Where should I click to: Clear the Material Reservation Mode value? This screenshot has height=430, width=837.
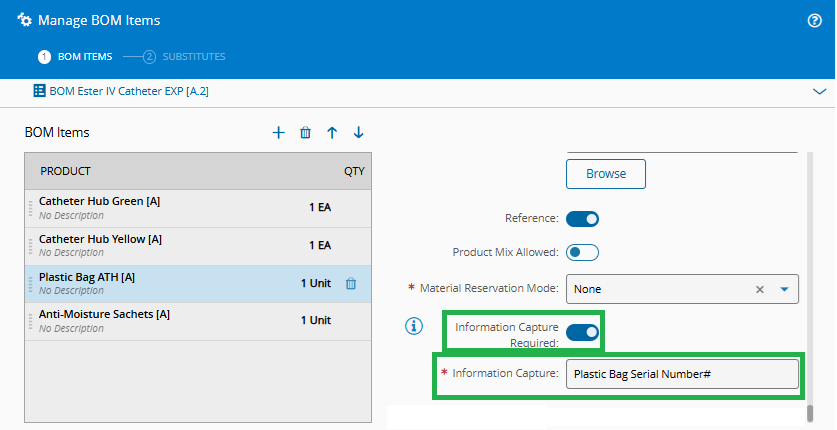pos(760,289)
